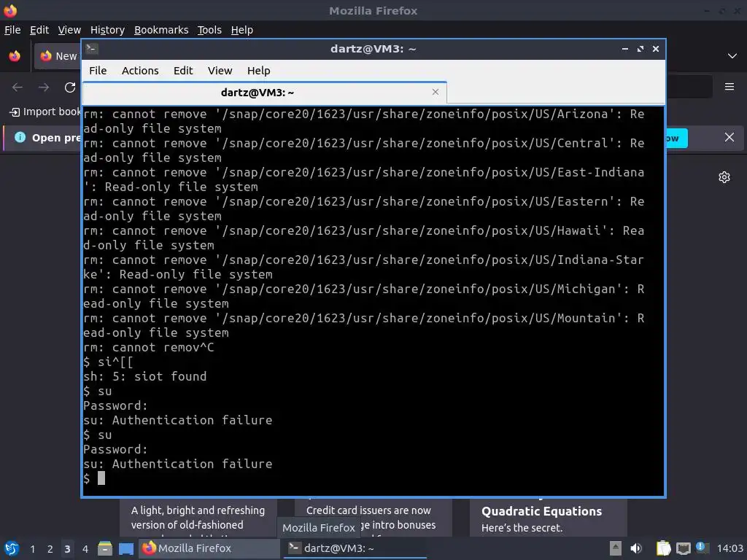Open new tab page settings gear
This screenshot has height=560, width=747.
(x=724, y=177)
